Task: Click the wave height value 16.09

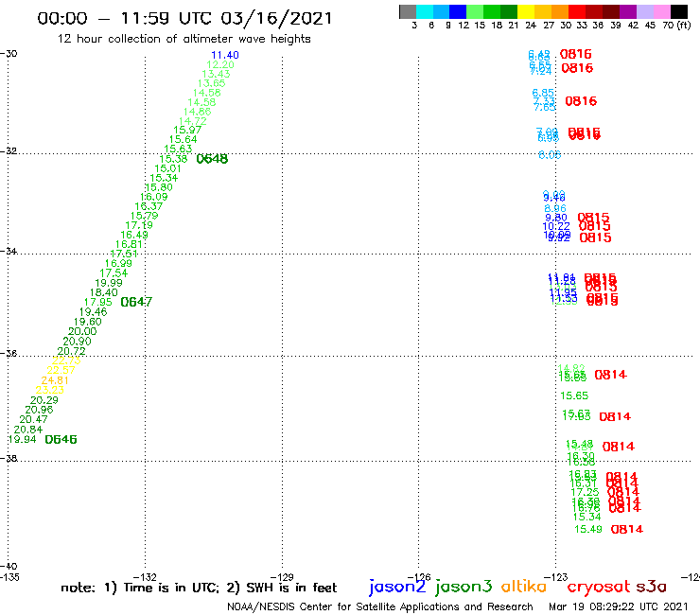Action: (x=153, y=197)
